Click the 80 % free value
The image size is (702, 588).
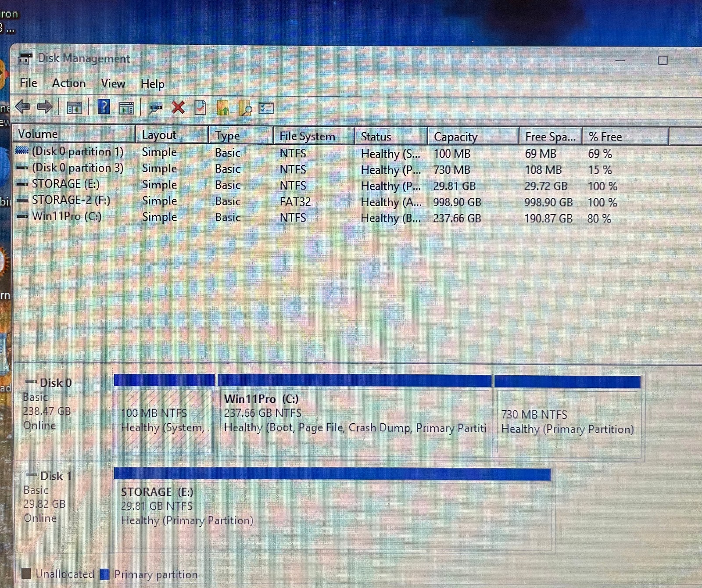(x=599, y=219)
